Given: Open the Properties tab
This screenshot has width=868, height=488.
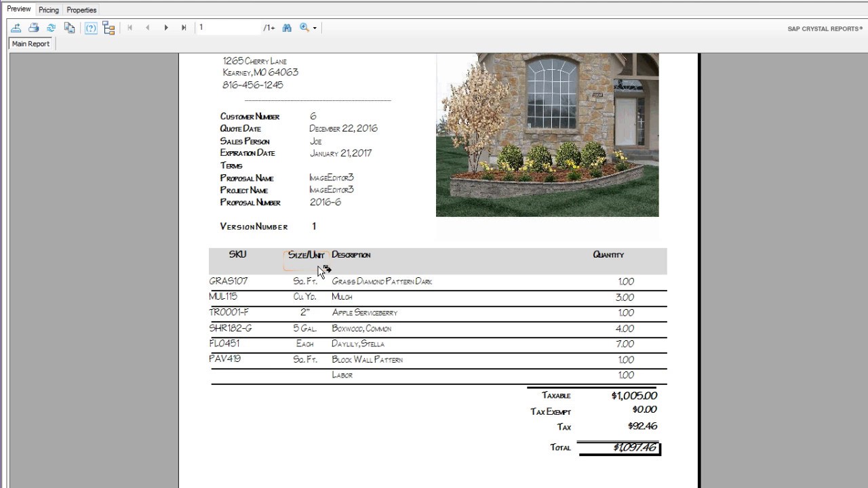Looking at the screenshot, I should pyautogui.click(x=81, y=10).
